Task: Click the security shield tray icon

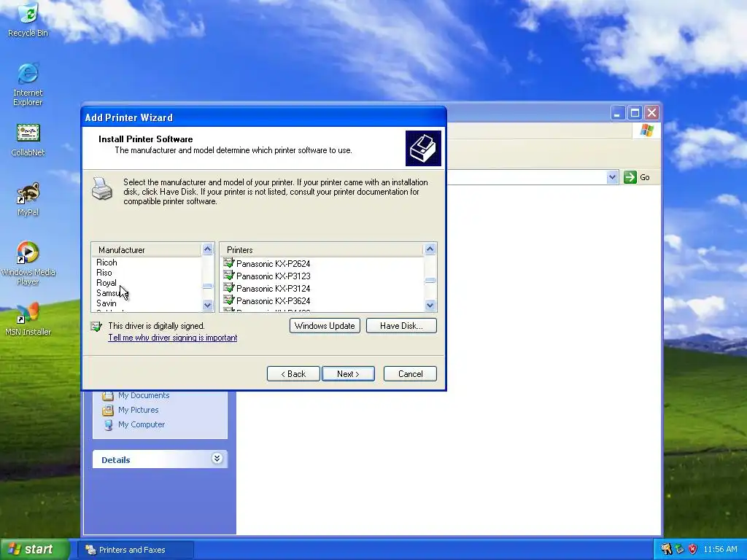Action: (693, 549)
